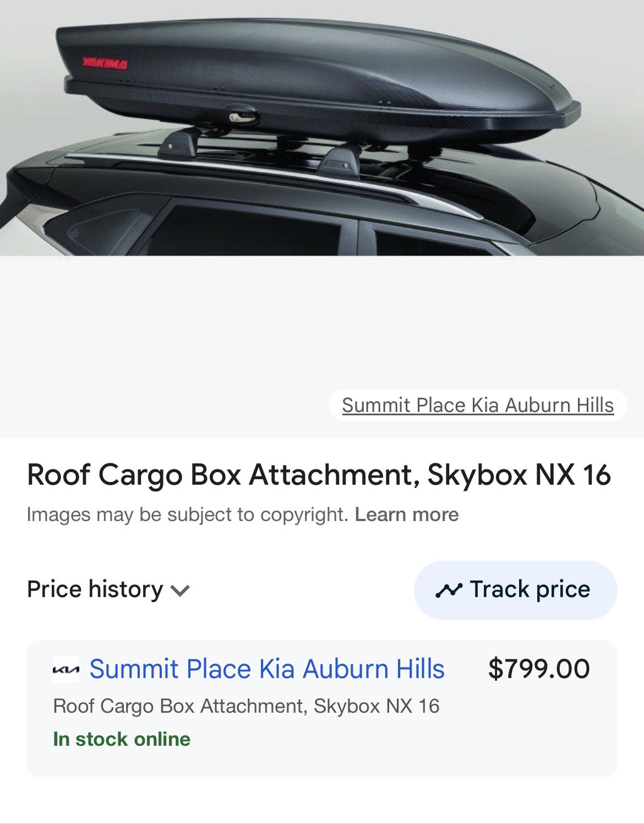Viewport: 644px width, 824px height.
Task: Open the Learn more copyright link
Action: (x=406, y=514)
